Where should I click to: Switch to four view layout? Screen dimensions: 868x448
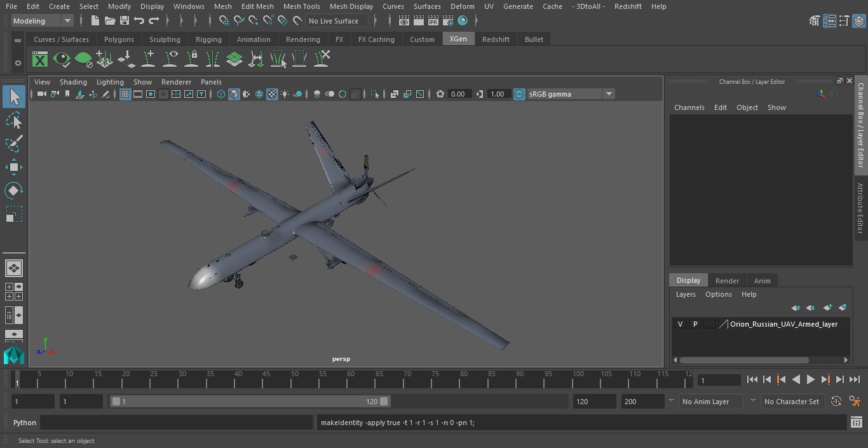pos(13,292)
